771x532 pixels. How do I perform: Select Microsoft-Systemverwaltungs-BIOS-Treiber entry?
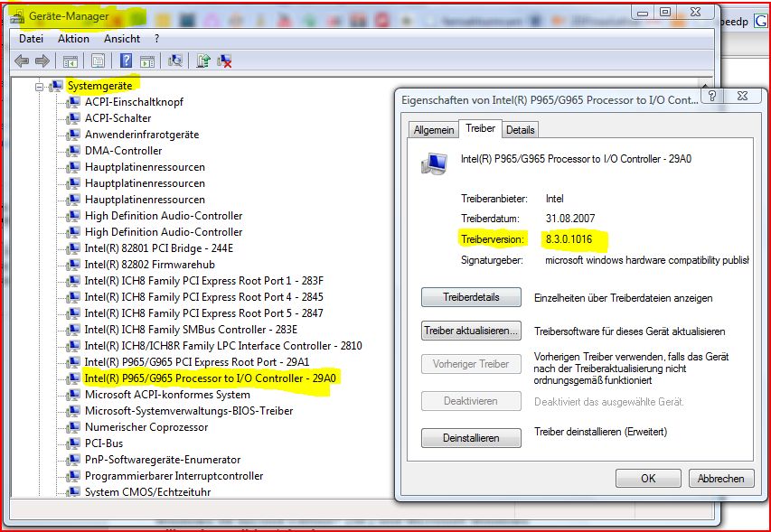click(189, 411)
